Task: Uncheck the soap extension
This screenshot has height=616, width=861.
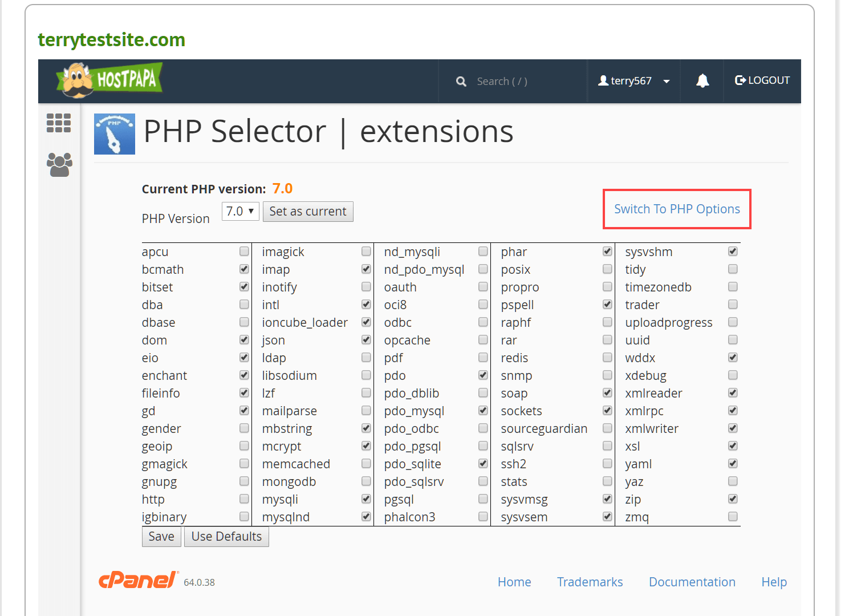Action: point(607,392)
